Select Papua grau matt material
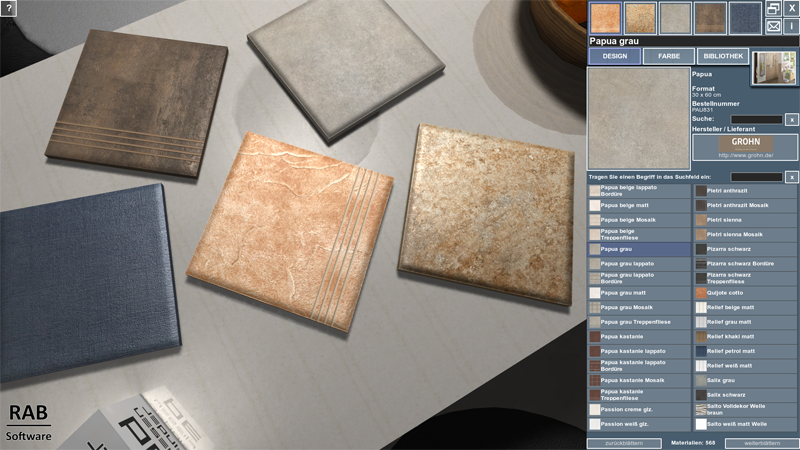This screenshot has height=450, width=800. pos(639,293)
